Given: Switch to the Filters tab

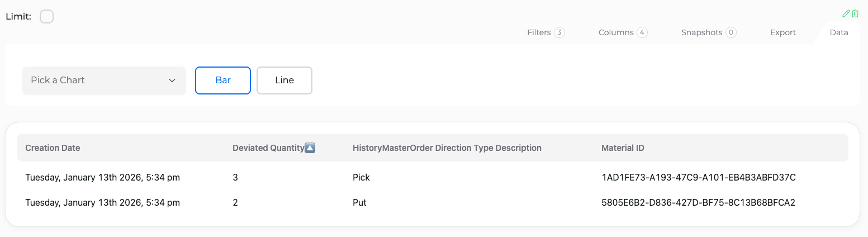Looking at the screenshot, I should point(546,32).
